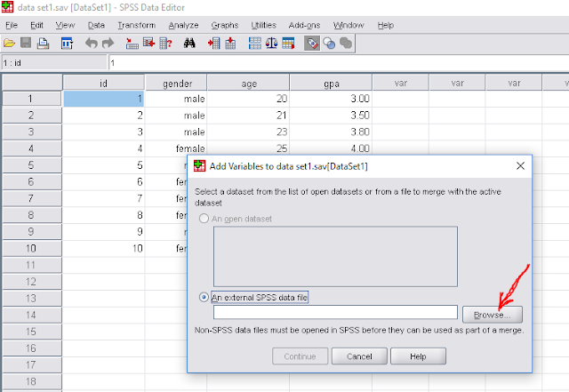569x392 pixels.
Task: Click the Browse... button
Action: [x=493, y=315]
